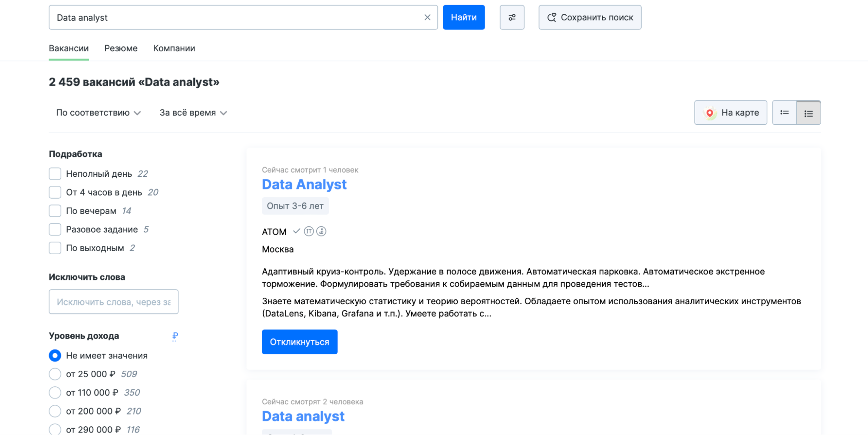The image size is (868, 435).
Task: Switch to detailed list view
Action: (809, 113)
